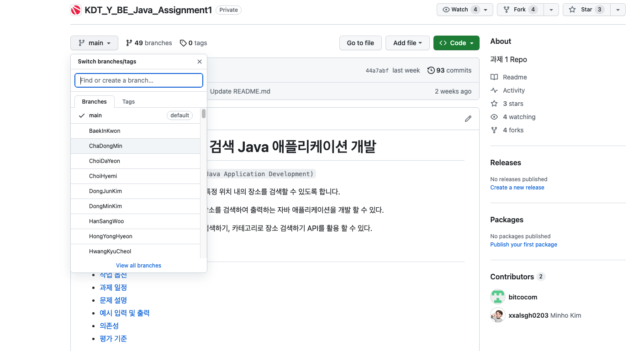Switch to the Tags tab
The image size is (644, 351).
pyautogui.click(x=128, y=101)
